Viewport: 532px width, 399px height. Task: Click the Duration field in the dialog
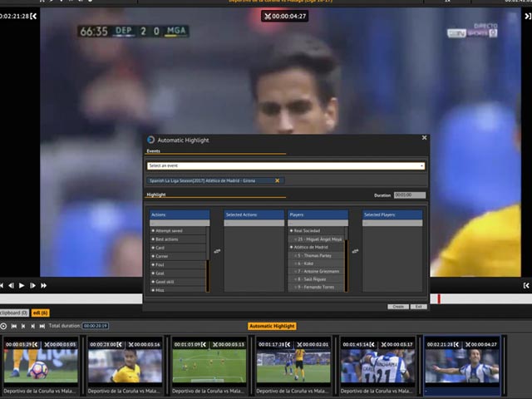[x=410, y=195]
